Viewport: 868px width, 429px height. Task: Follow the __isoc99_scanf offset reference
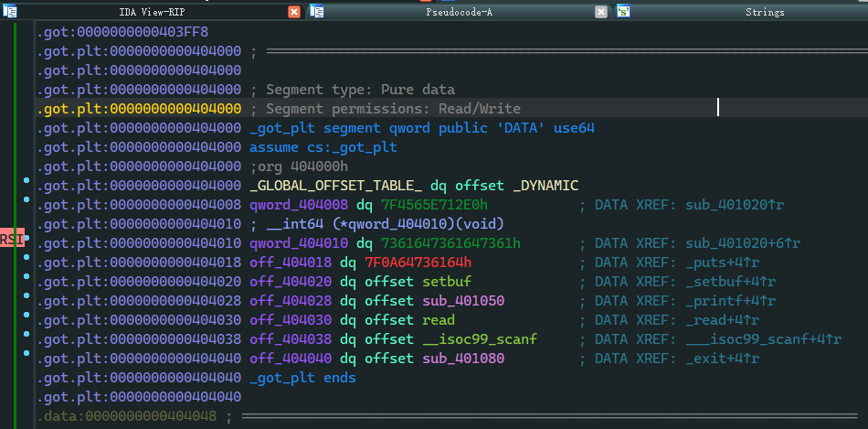[479, 339]
